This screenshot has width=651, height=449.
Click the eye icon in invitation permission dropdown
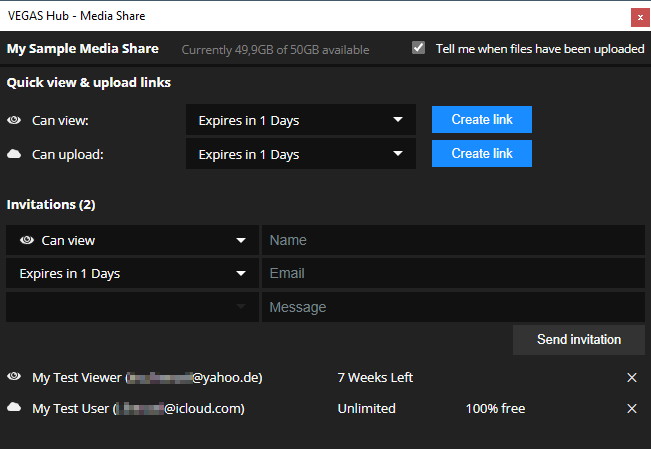tap(27, 240)
